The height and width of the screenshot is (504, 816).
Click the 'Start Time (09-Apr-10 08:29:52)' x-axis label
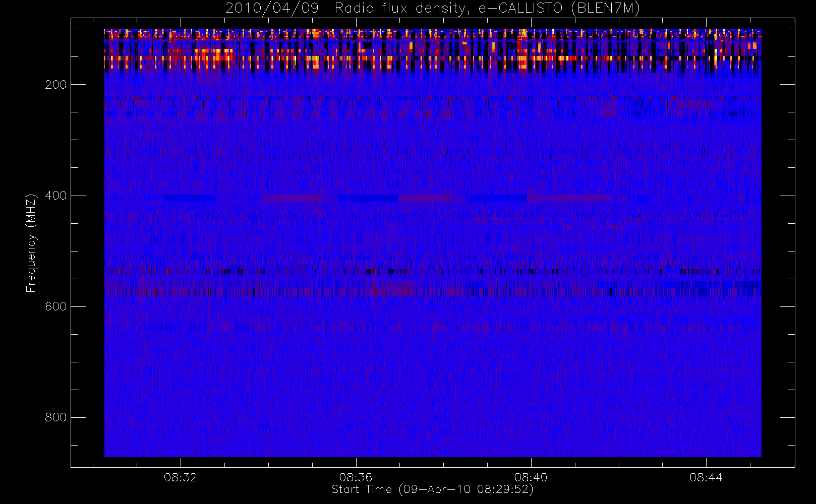click(x=432, y=489)
